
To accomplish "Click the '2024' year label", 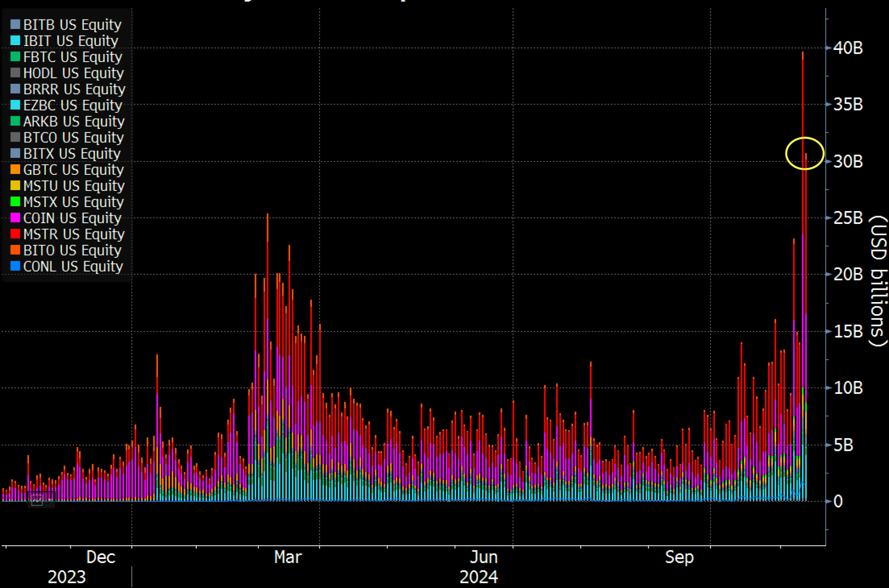I will click(x=479, y=577).
